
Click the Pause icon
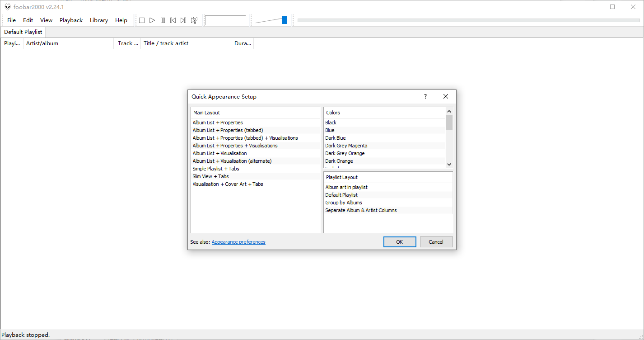(163, 20)
